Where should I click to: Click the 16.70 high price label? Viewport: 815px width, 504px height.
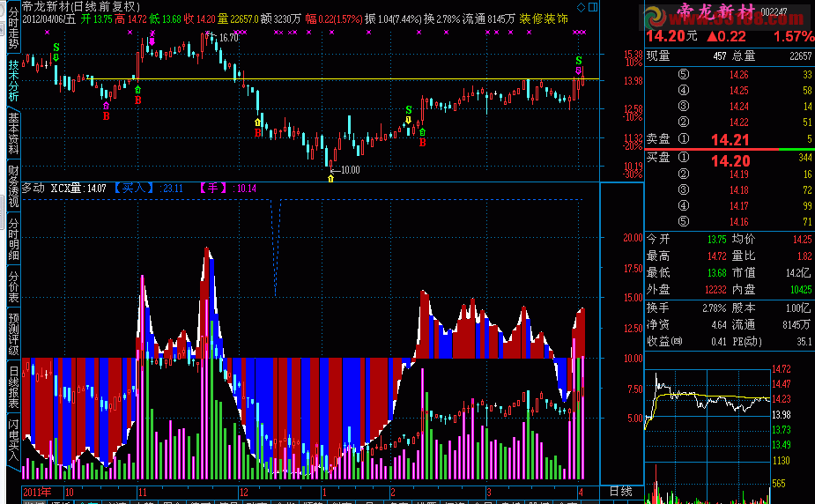(229, 38)
